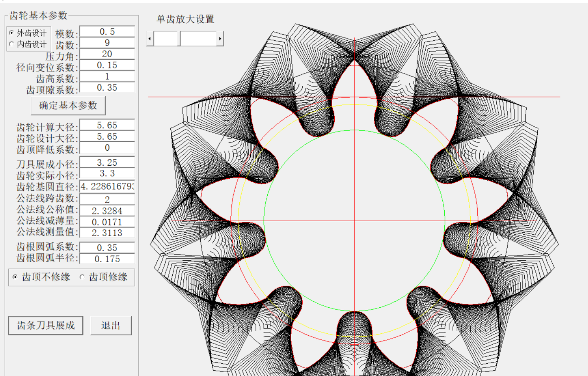Select 外齿设计 radio button
Screen dimensions: 588x376
(x=28, y=33)
